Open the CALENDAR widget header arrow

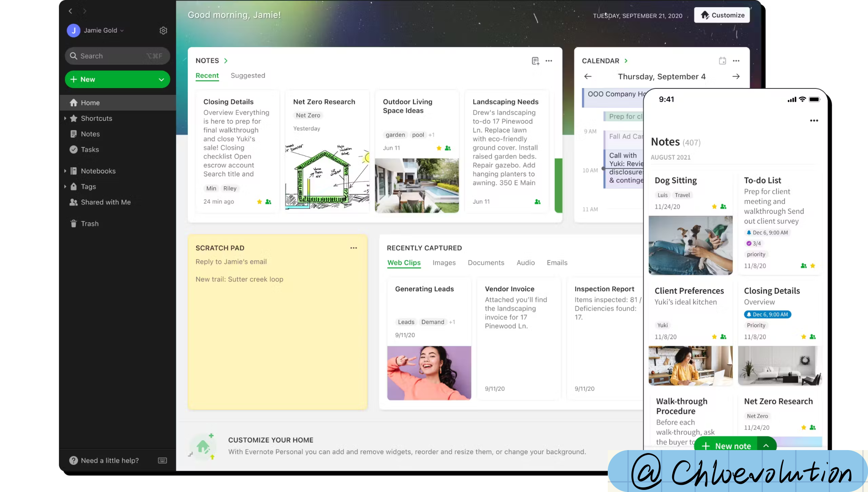(x=626, y=61)
